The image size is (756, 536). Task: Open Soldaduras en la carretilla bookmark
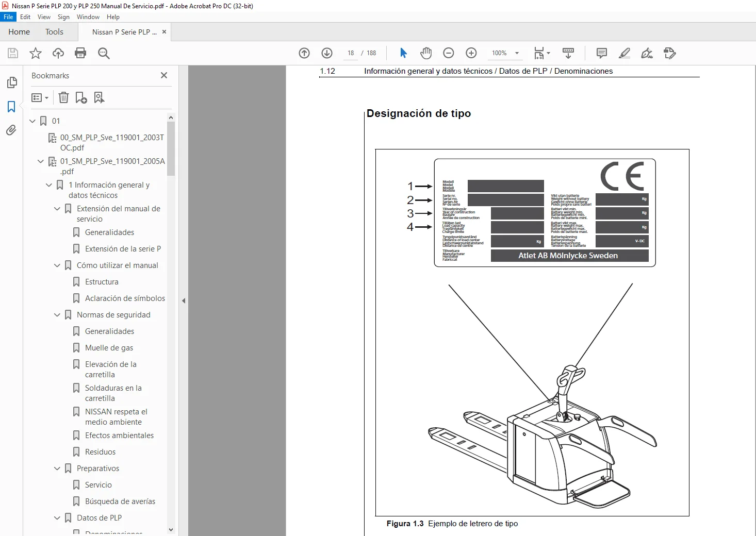[113, 393]
